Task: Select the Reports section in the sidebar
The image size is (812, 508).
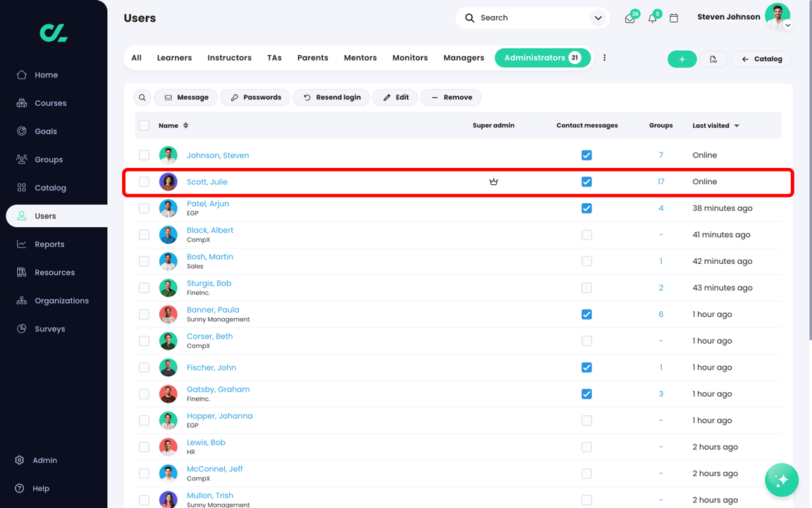Action: point(49,243)
